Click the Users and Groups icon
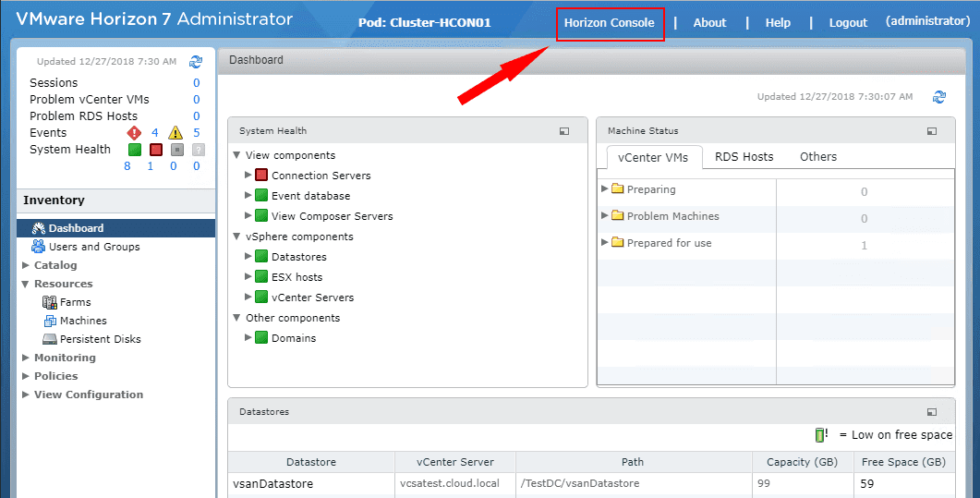This screenshot has width=980, height=498. (x=38, y=246)
